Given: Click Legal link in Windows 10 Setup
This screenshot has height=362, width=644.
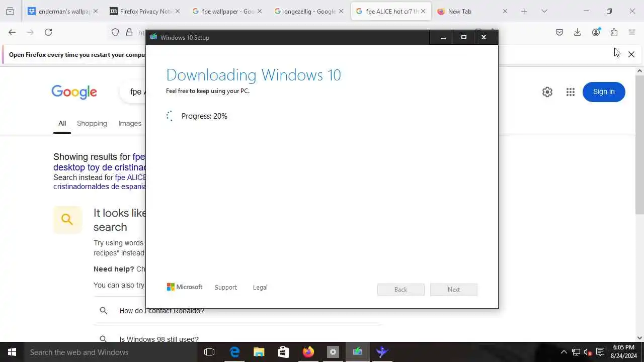Looking at the screenshot, I should [260, 287].
